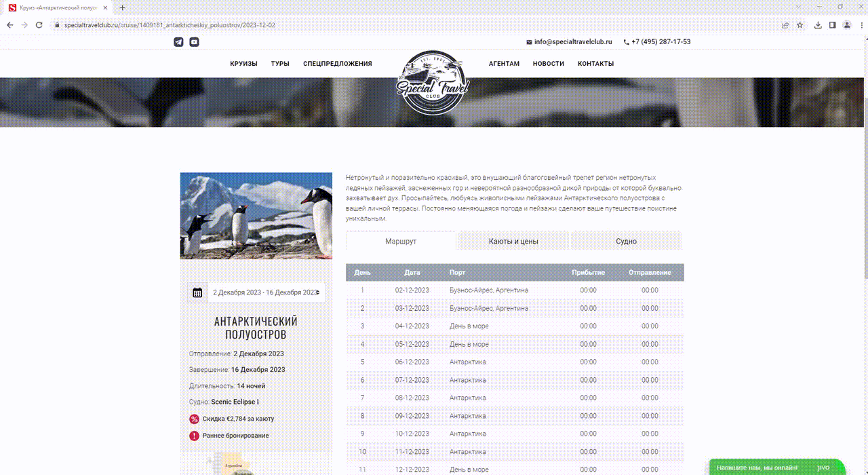Click the envelope icon beside the email address

click(529, 42)
